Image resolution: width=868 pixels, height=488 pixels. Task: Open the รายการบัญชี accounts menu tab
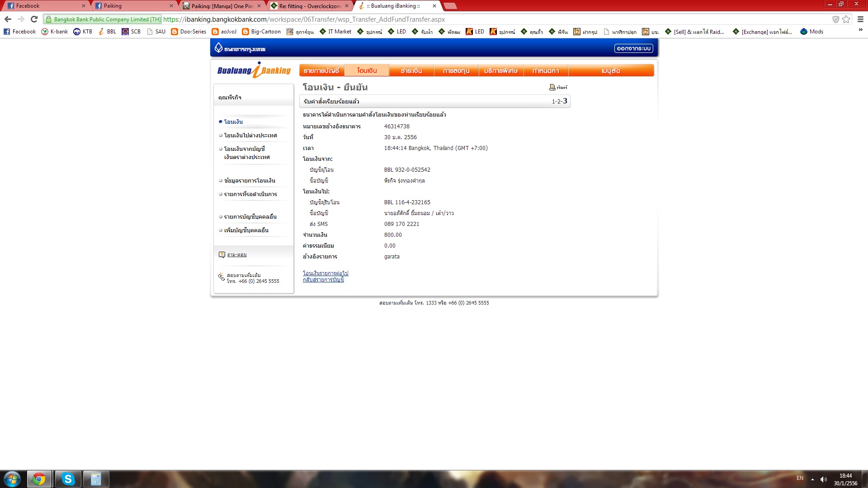click(321, 70)
